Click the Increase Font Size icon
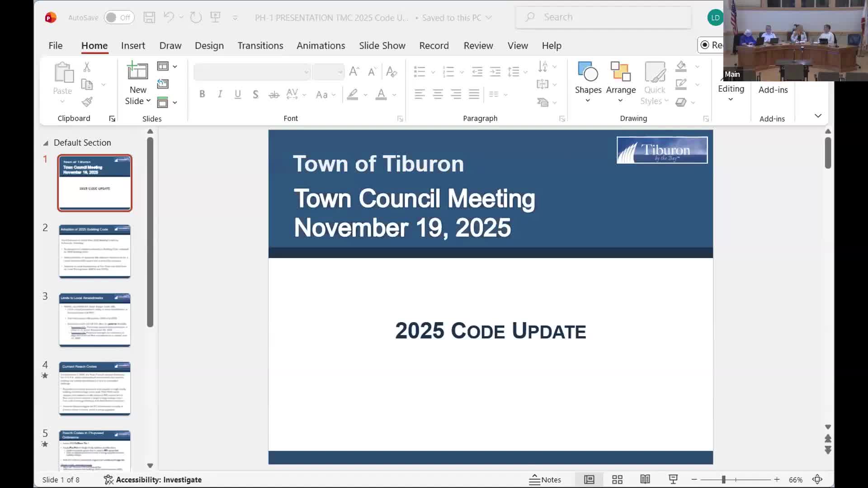Screen dimensions: 868x488 point(354,71)
